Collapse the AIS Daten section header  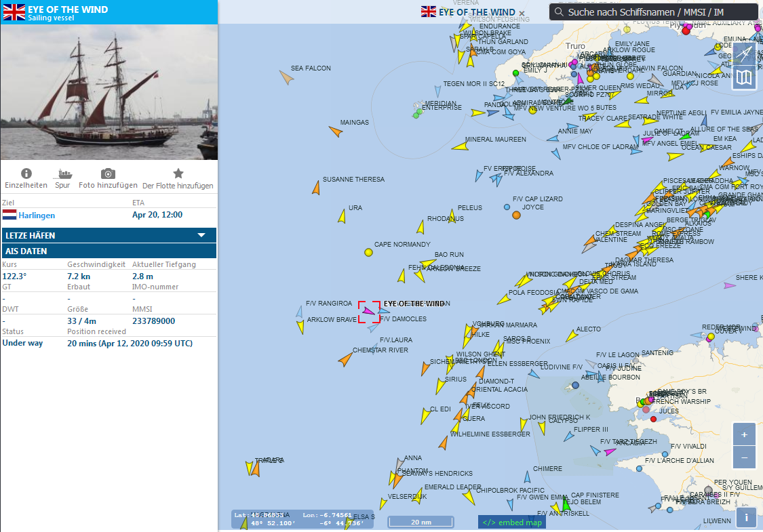coord(109,251)
